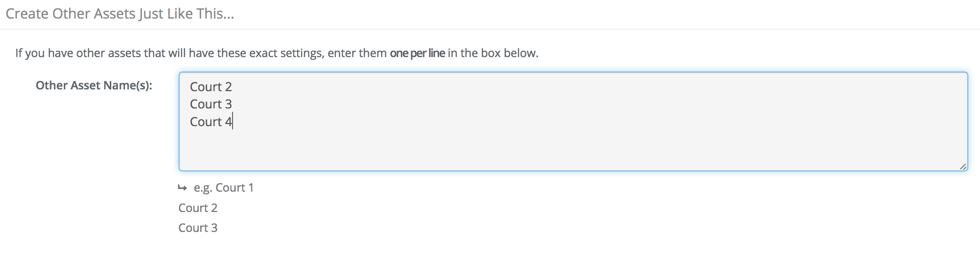Screen dimensions: 980x262
Task: Click the bold 'one per line' text
Action: [x=417, y=53]
